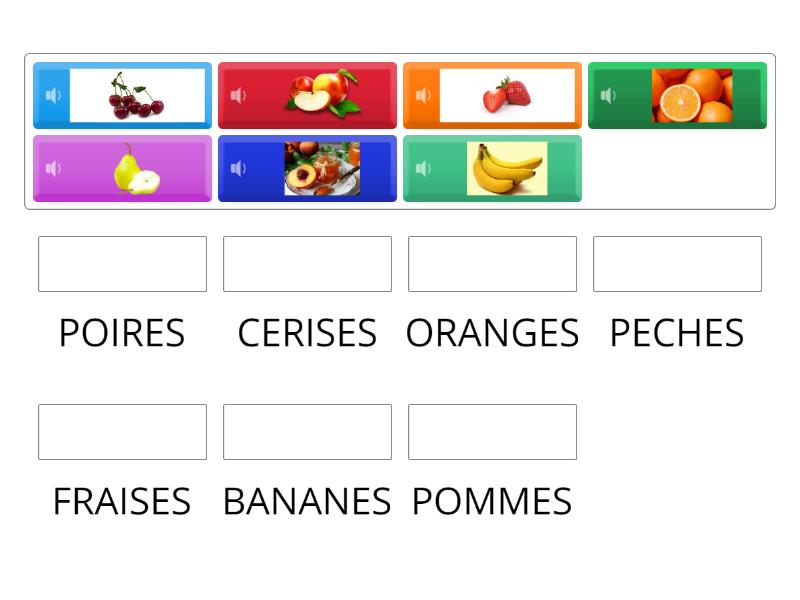Select the PECHES word
The width and height of the screenshot is (800, 600).
[677, 333]
